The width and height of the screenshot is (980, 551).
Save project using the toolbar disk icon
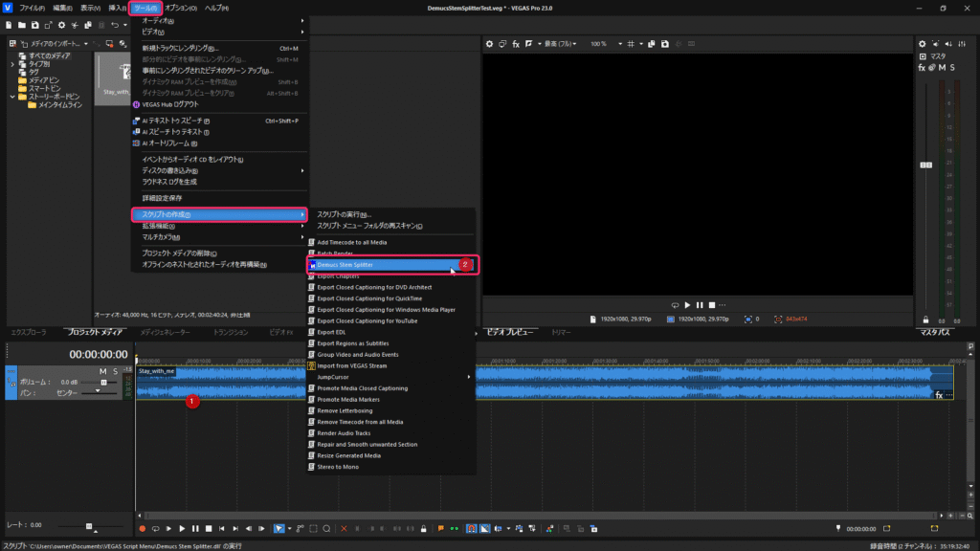(35, 24)
